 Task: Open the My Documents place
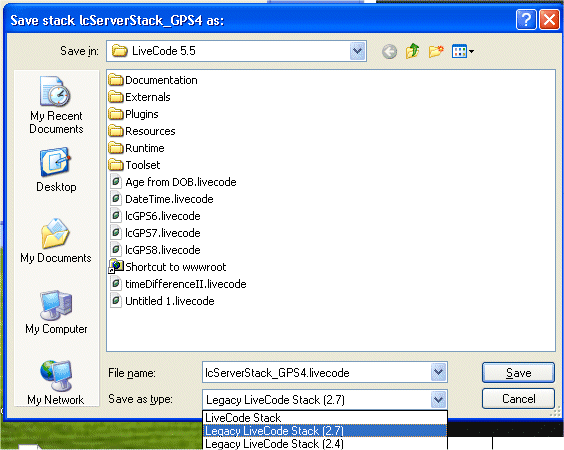[56, 241]
